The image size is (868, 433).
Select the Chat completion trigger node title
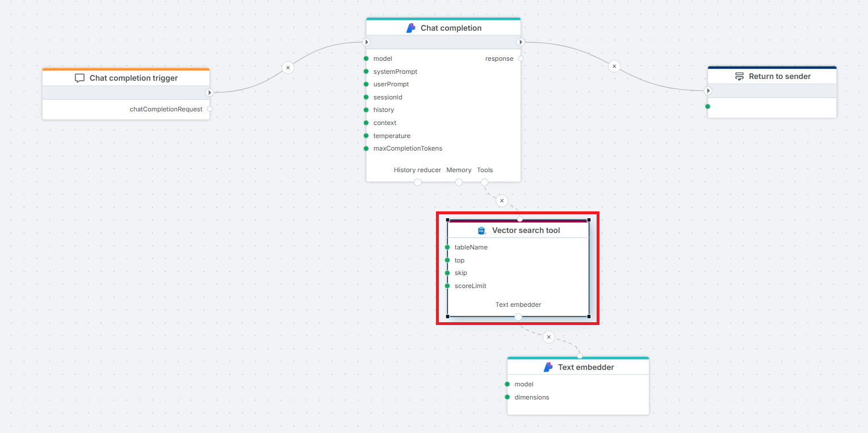[134, 78]
